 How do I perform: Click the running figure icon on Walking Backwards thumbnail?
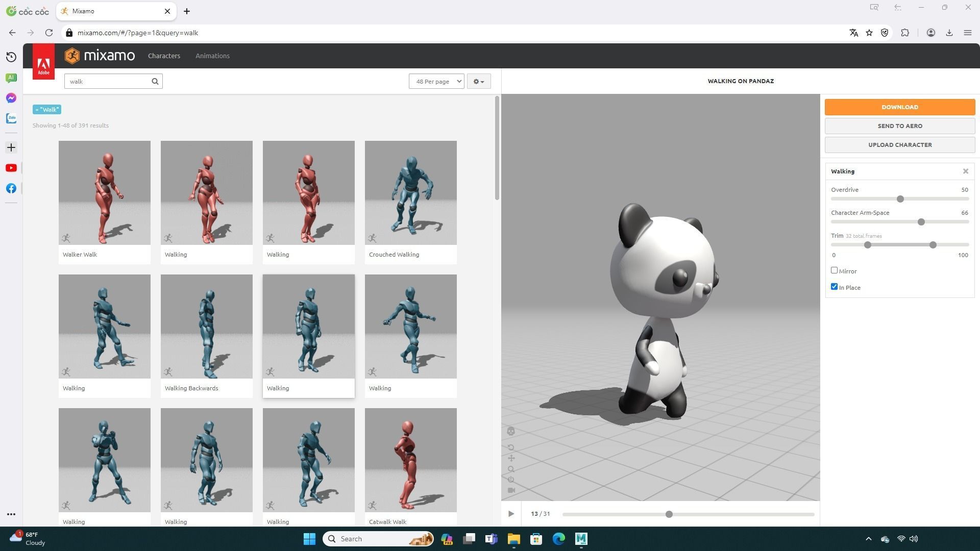[168, 372]
